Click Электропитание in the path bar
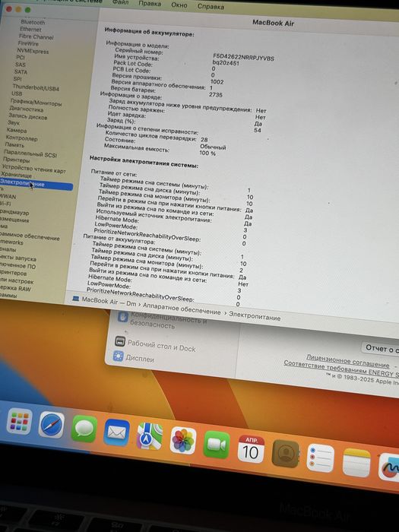This screenshot has height=532, width=399. 255,316
